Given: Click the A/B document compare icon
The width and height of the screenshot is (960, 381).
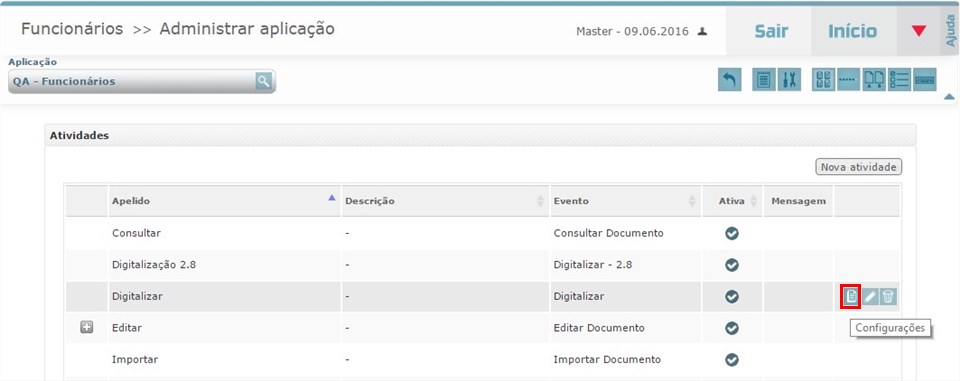Looking at the screenshot, I should point(874,80).
